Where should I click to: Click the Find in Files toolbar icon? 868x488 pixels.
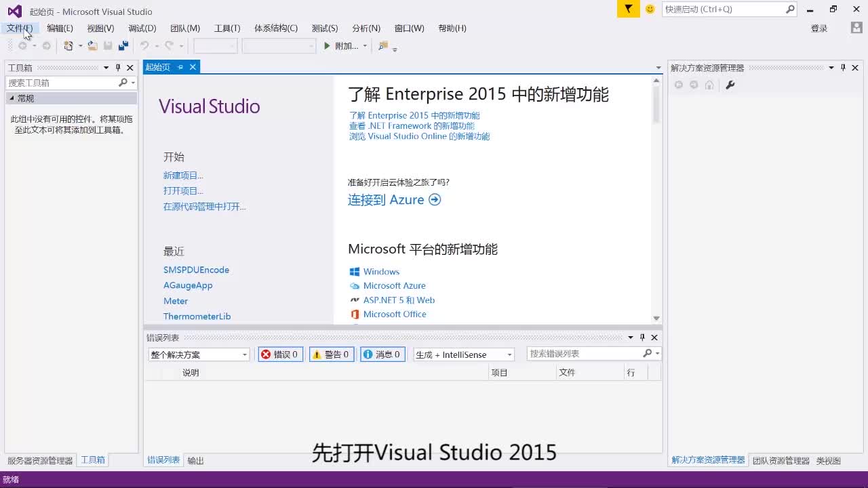[x=383, y=46]
